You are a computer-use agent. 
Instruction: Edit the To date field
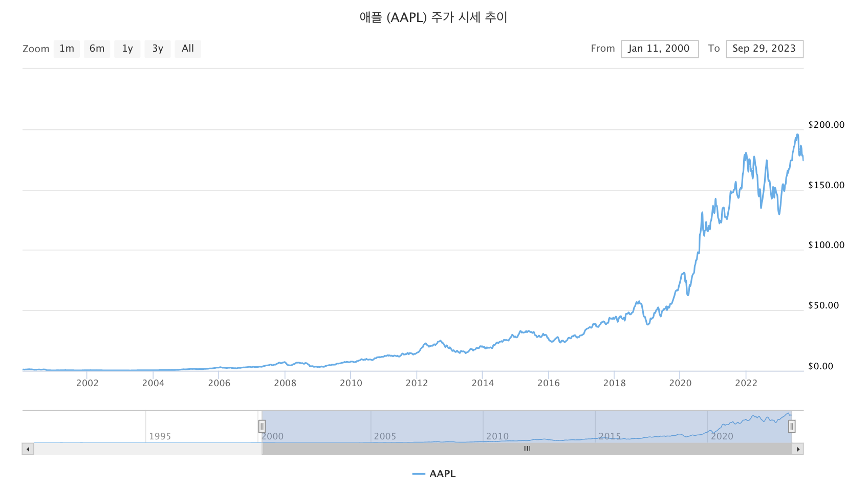point(765,49)
